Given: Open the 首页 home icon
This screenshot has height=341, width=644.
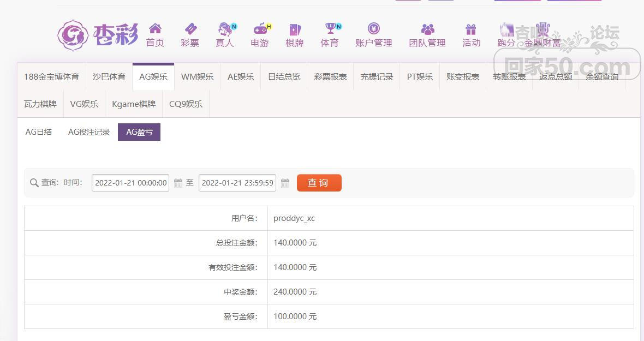Looking at the screenshot, I should [x=155, y=29].
